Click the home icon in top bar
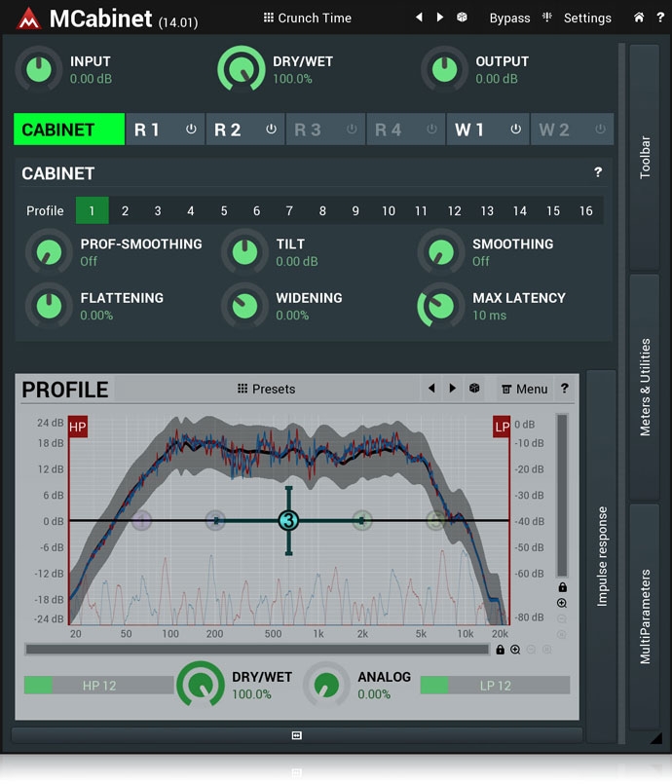 [x=639, y=18]
